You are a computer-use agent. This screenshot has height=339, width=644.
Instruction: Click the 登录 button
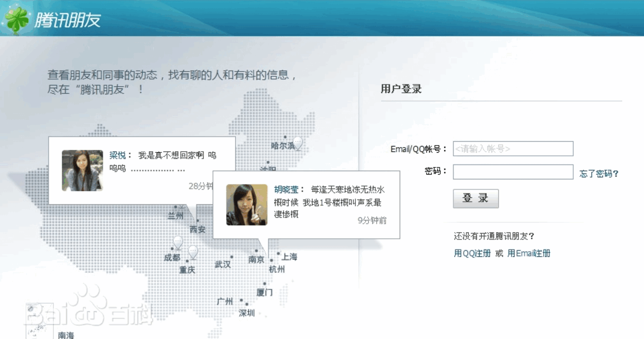[x=476, y=198]
